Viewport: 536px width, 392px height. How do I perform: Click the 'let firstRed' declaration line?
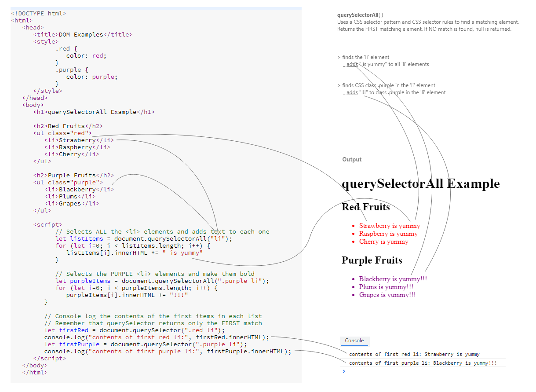tap(135, 330)
